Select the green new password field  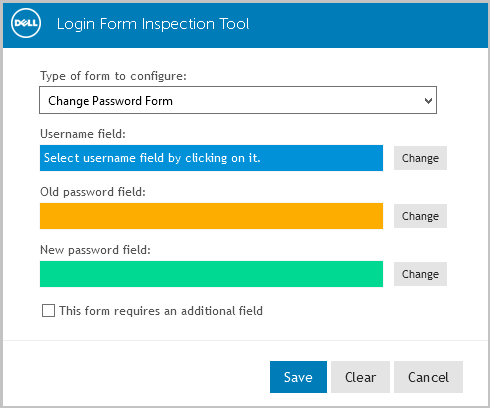[x=211, y=274]
